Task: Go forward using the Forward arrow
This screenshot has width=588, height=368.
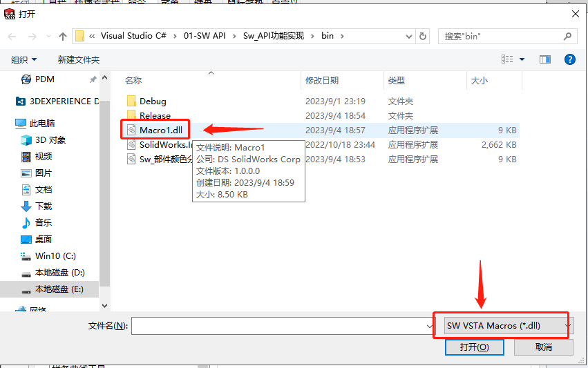Action: [x=32, y=37]
